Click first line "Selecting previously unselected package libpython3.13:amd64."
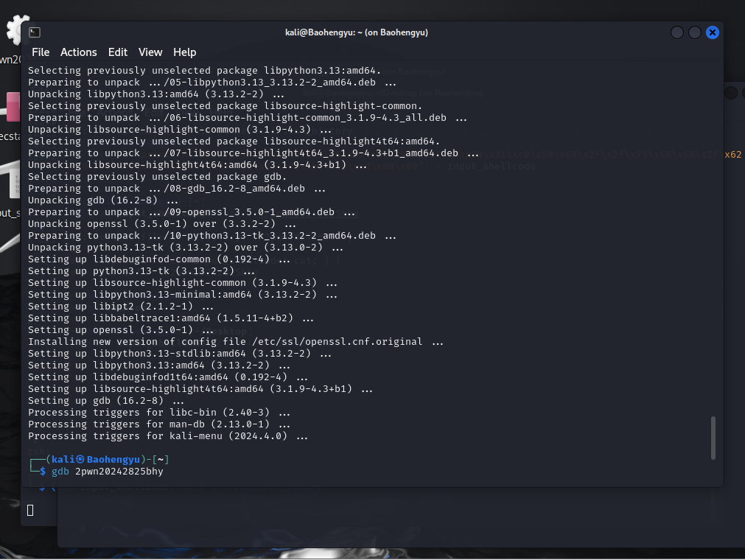Viewport: 745px width, 560px height. coord(204,70)
